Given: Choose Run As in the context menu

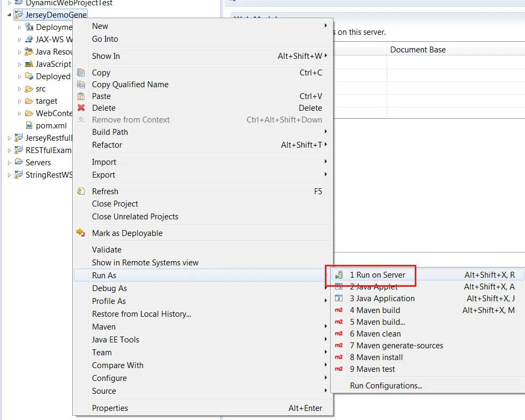Looking at the screenshot, I should [203, 275].
